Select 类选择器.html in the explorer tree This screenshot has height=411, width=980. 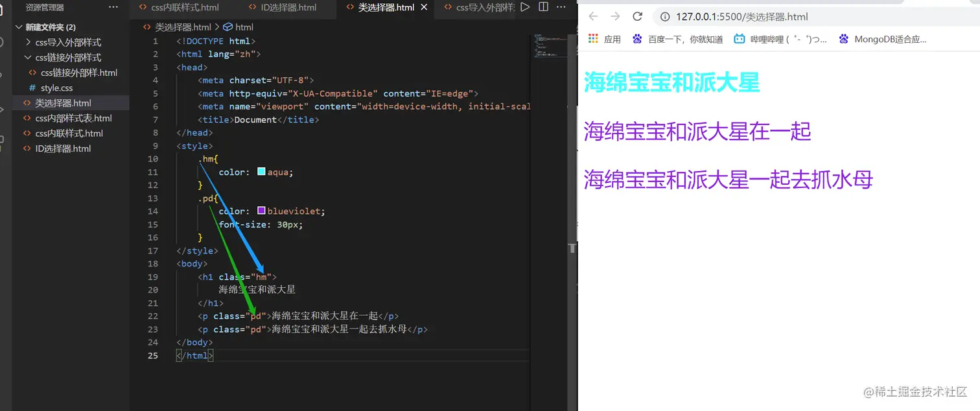63,103
